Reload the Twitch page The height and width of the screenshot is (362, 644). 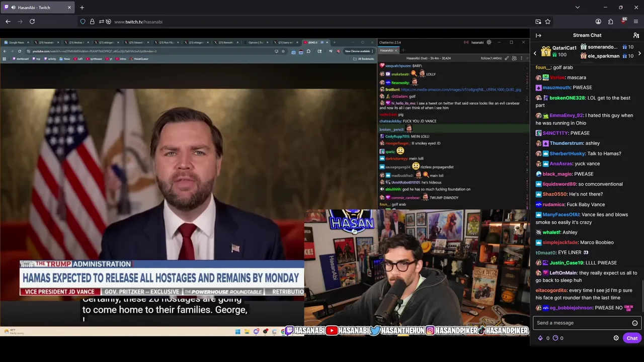[32, 22]
